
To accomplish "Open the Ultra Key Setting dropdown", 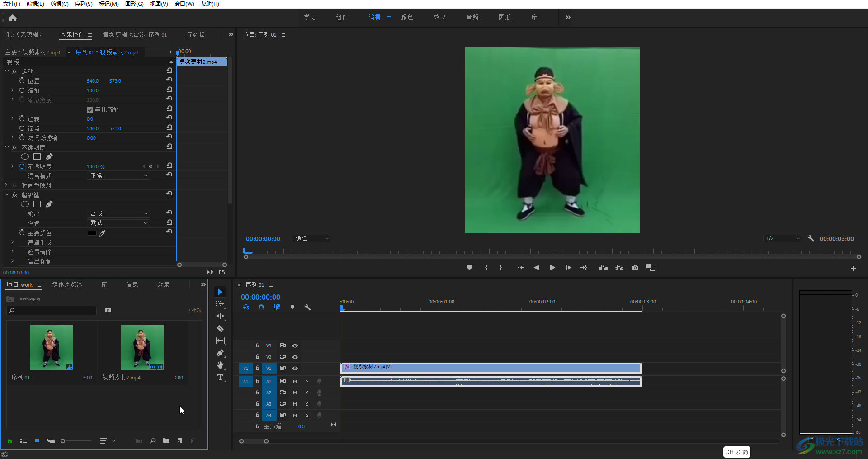I will click(118, 223).
